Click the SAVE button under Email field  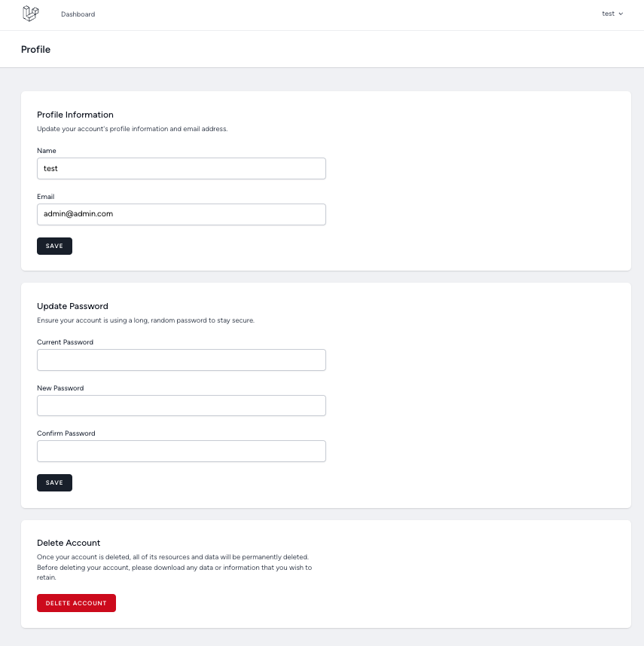click(54, 246)
